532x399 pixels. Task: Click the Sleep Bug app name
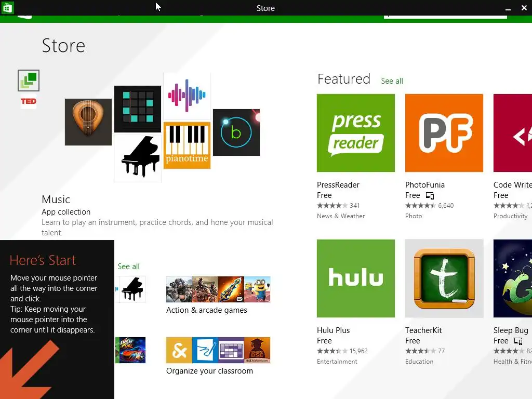[x=511, y=330]
